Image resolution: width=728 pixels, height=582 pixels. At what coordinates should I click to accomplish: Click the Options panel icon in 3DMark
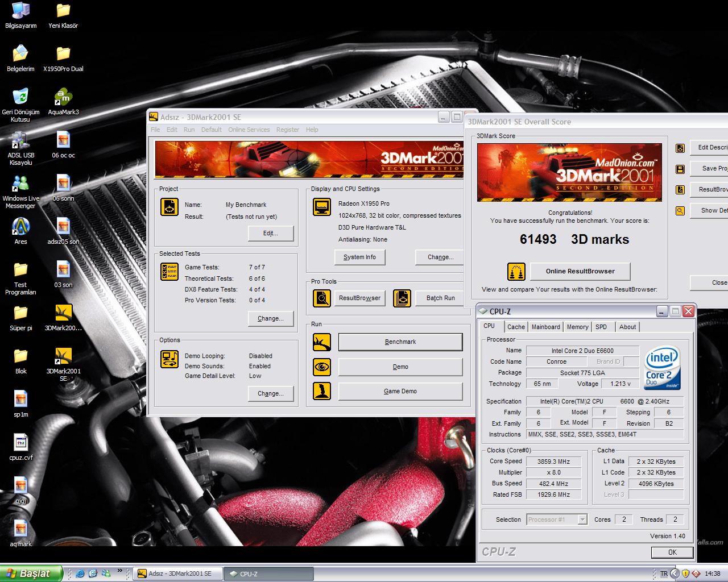pos(169,359)
